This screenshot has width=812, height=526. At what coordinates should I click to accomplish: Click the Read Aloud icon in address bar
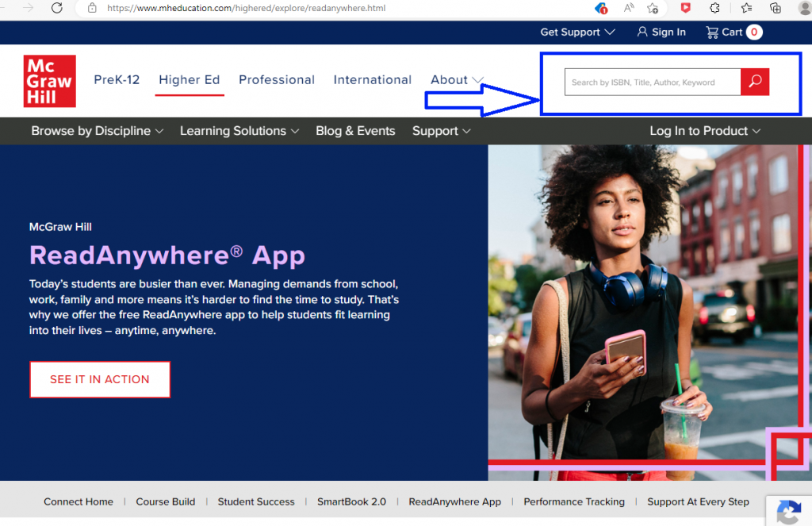coord(628,8)
